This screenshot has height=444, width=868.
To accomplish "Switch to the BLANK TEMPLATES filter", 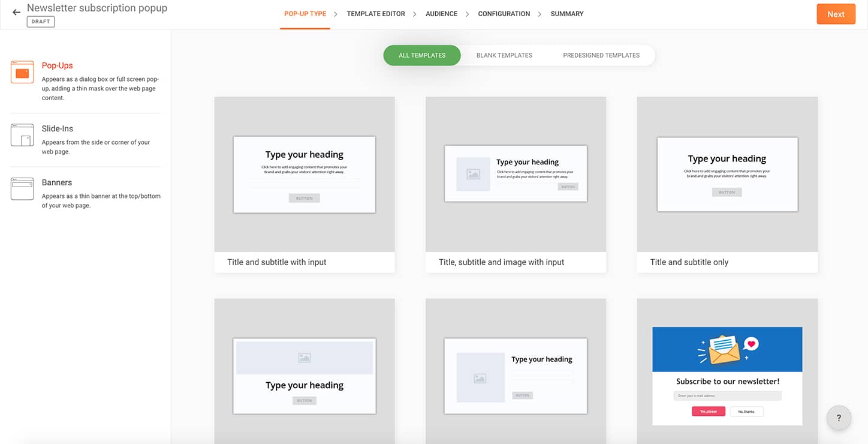I will pyautogui.click(x=504, y=55).
